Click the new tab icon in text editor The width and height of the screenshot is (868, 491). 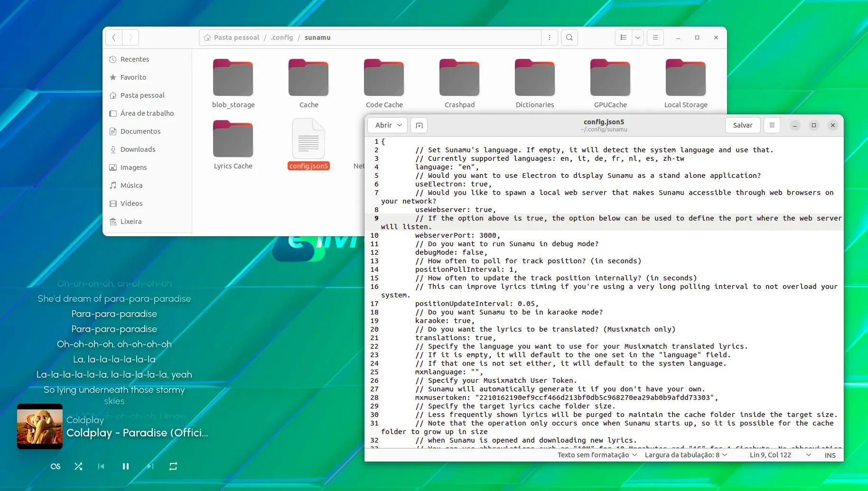419,125
